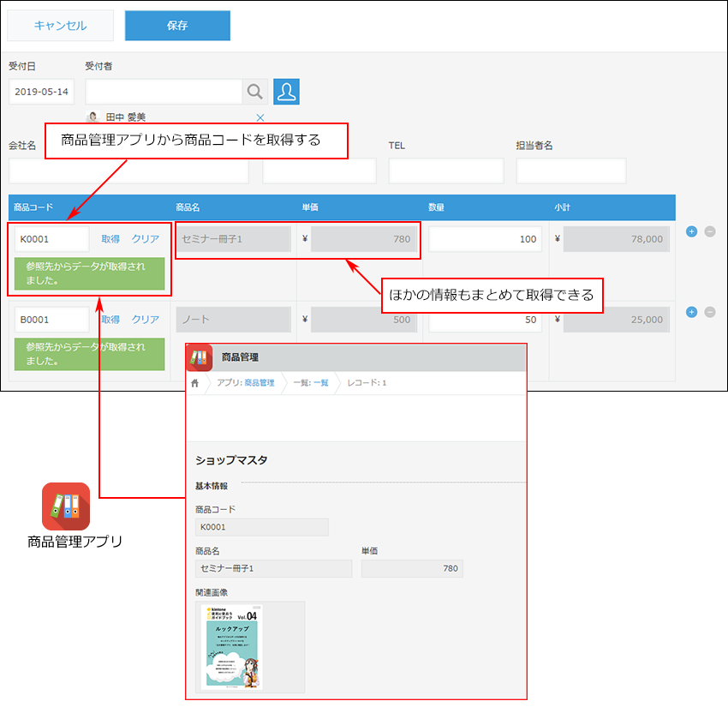728x713 pixels.
Task: Remove the ノート row with the minus icon
Action: coord(710,312)
